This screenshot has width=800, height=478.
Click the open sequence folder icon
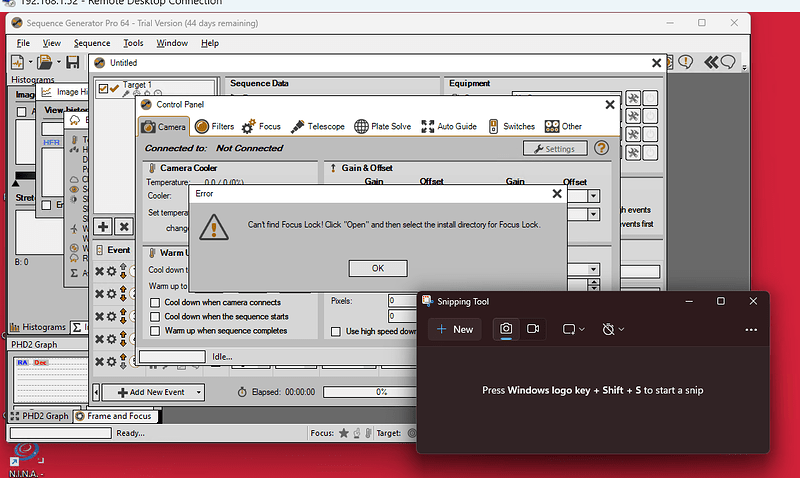(x=45, y=62)
